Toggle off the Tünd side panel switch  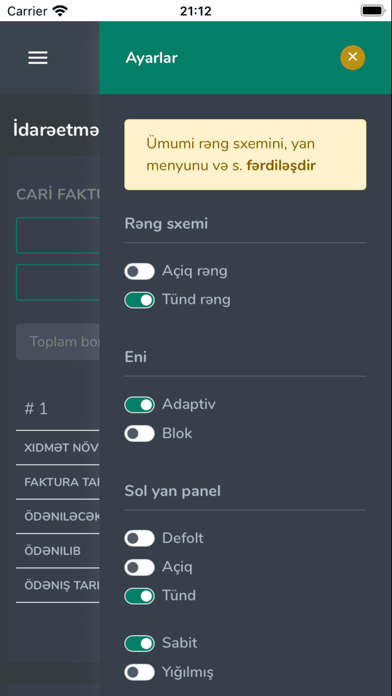[139, 596]
